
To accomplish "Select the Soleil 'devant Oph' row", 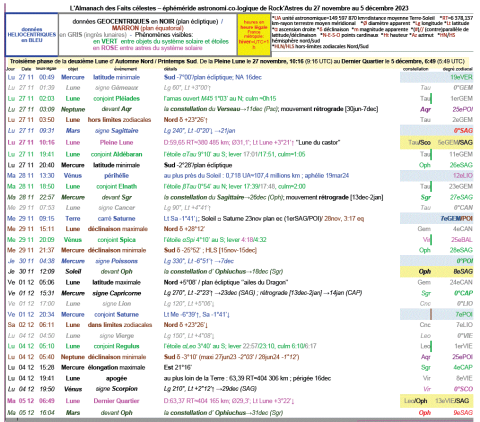I will pyautogui.click(x=240, y=271).
